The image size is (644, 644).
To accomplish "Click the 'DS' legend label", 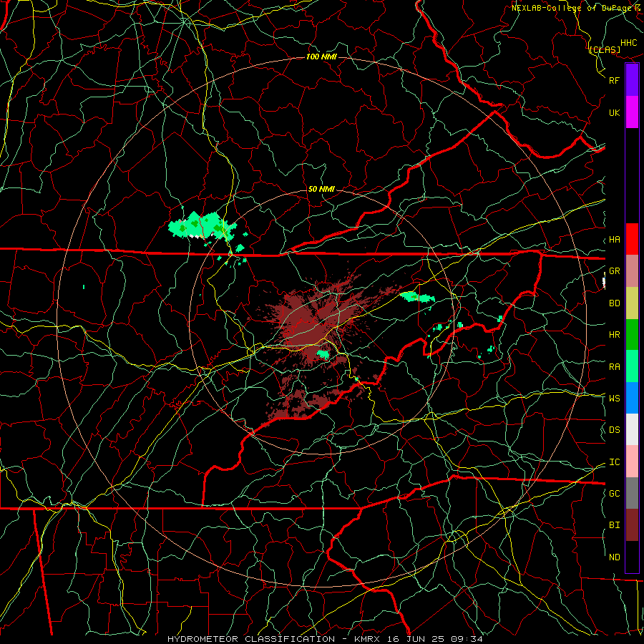I will click(614, 429).
